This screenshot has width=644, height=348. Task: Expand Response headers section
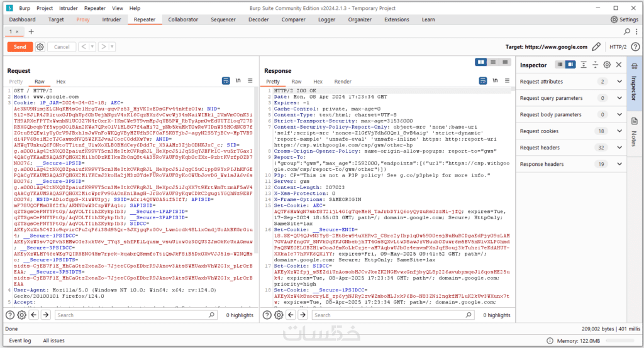click(x=571, y=164)
